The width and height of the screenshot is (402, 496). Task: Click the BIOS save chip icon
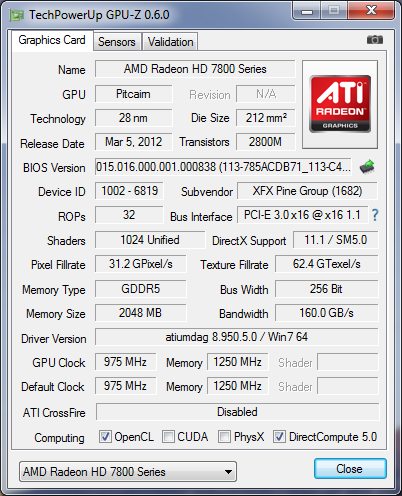[367, 167]
